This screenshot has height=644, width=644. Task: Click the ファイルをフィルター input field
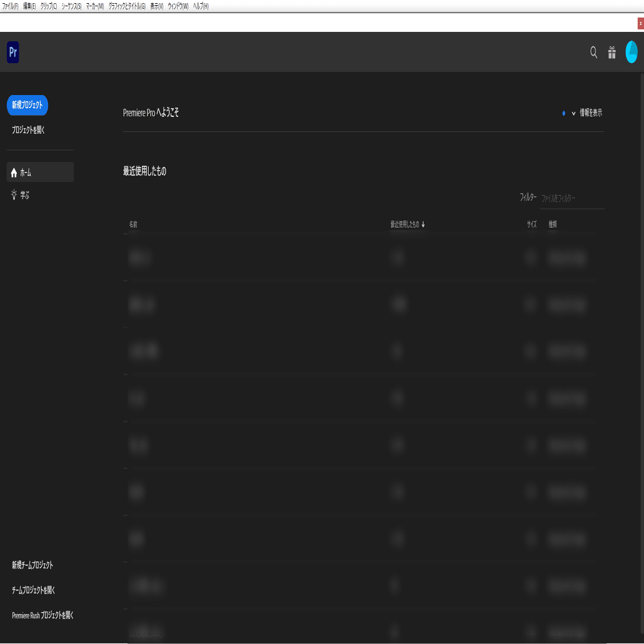tap(572, 198)
